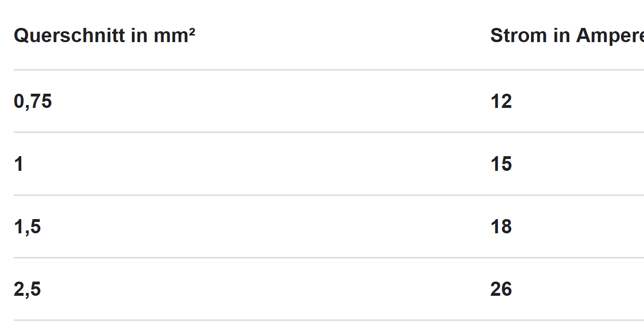
Task: Click the word 'in' after Querschnitt
Action: tap(139, 35)
